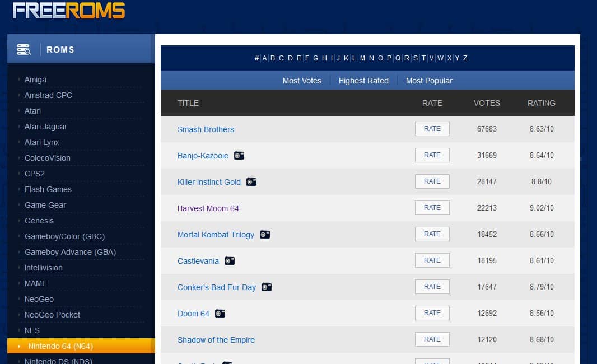The image size is (597, 364).
Task: Open the Doom 64 ROM link
Action: pyautogui.click(x=193, y=314)
